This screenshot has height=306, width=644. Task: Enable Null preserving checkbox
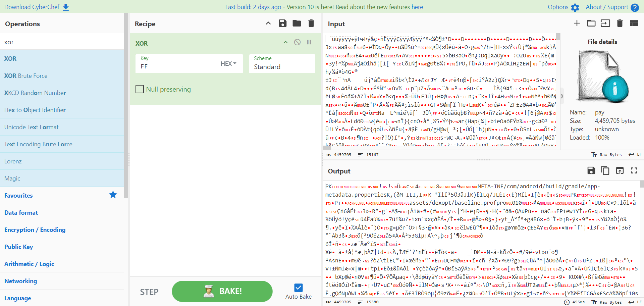(140, 89)
